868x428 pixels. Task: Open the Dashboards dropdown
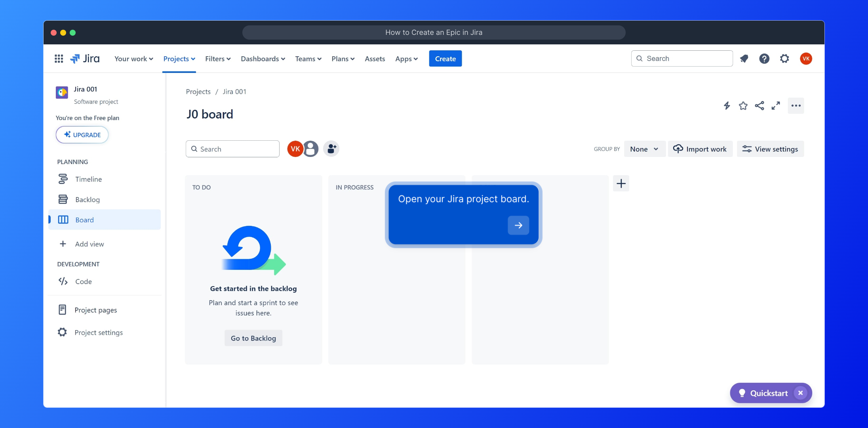tap(263, 59)
